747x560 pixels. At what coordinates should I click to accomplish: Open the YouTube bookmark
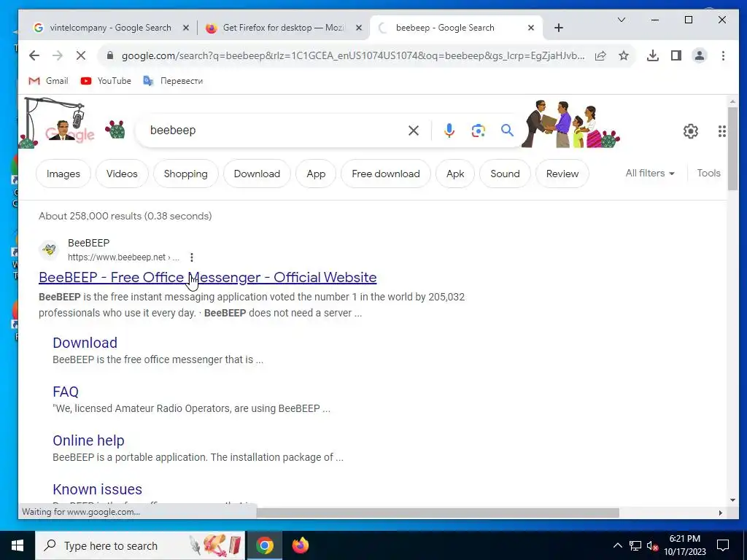point(106,81)
